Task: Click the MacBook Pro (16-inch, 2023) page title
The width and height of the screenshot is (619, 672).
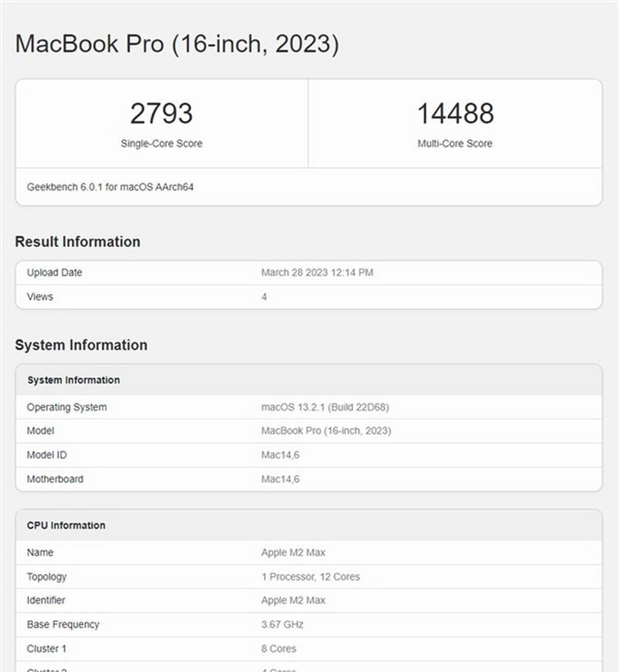Action: (x=177, y=44)
